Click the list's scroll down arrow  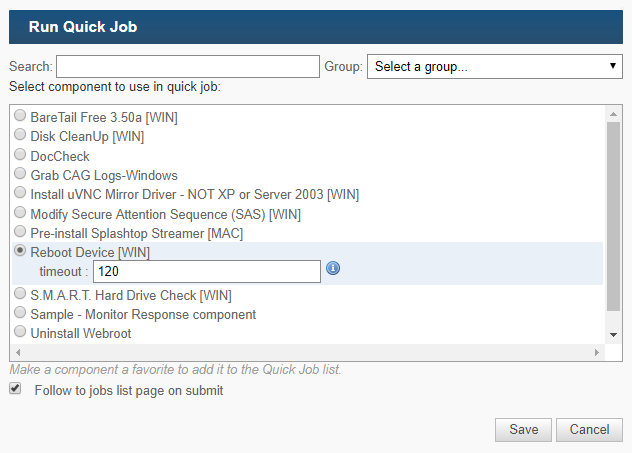tap(613, 335)
